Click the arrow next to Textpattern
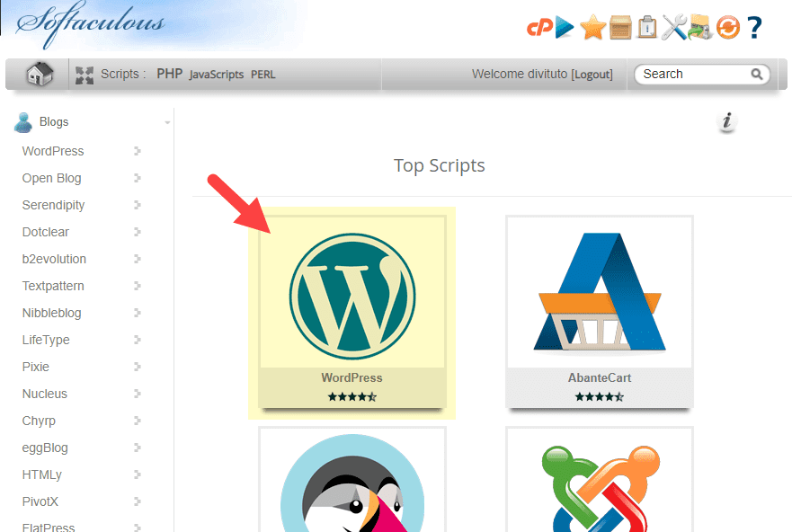 coord(138,286)
